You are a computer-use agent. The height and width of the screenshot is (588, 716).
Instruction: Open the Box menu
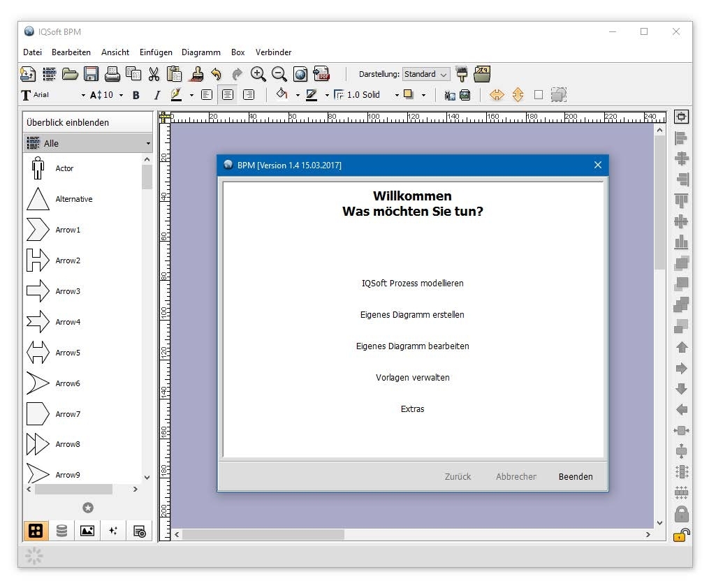[238, 52]
